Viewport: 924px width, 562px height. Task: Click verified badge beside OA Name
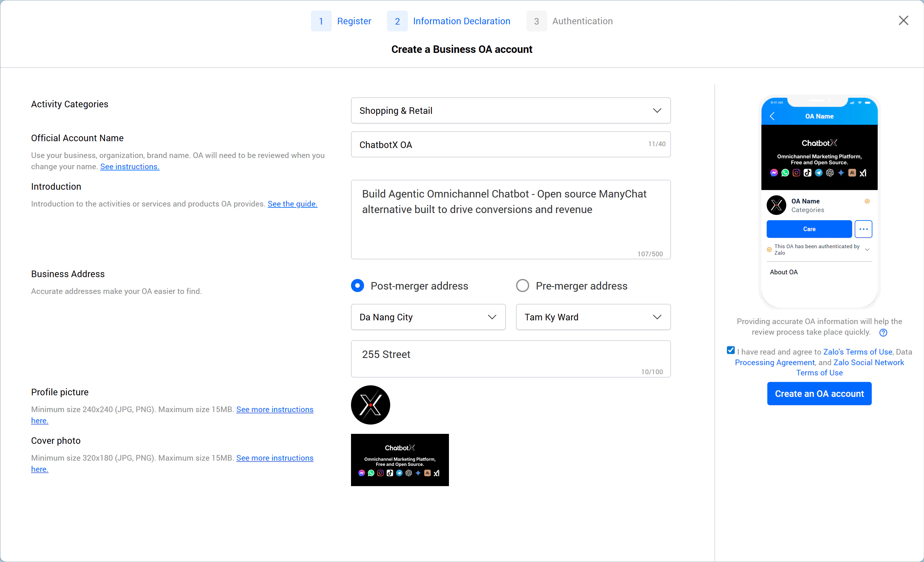867,201
